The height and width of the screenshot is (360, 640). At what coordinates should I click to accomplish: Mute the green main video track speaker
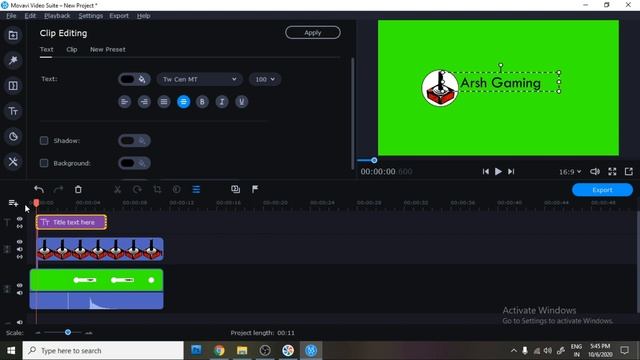click(20, 293)
